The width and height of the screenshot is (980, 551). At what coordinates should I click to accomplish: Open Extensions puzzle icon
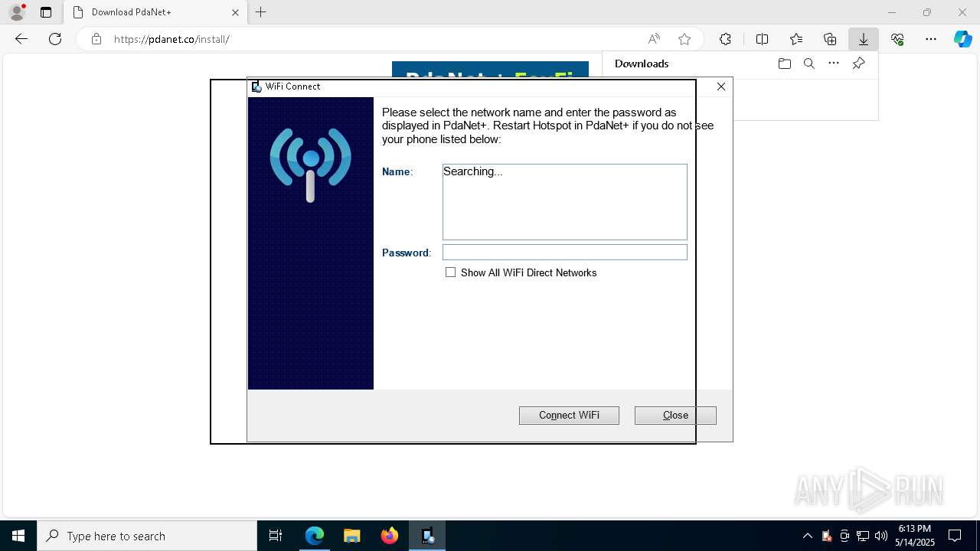pyautogui.click(x=725, y=39)
